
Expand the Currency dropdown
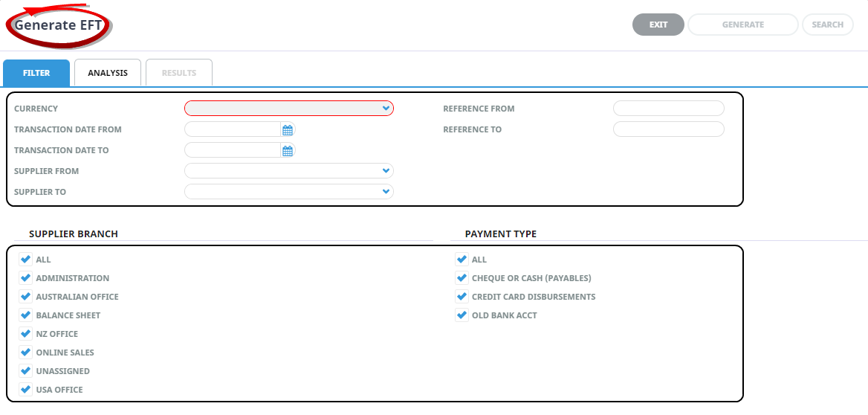(288, 109)
